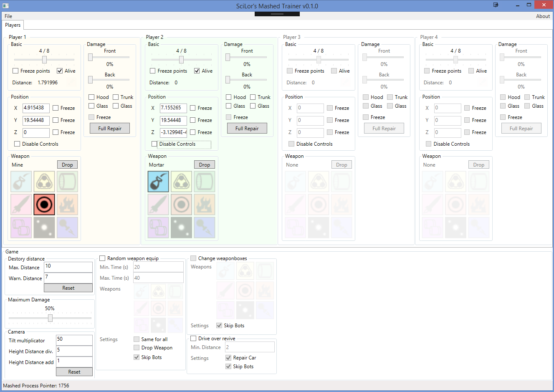Open the File menu
Viewport: 554px width, 392px height.
coord(8,16)
